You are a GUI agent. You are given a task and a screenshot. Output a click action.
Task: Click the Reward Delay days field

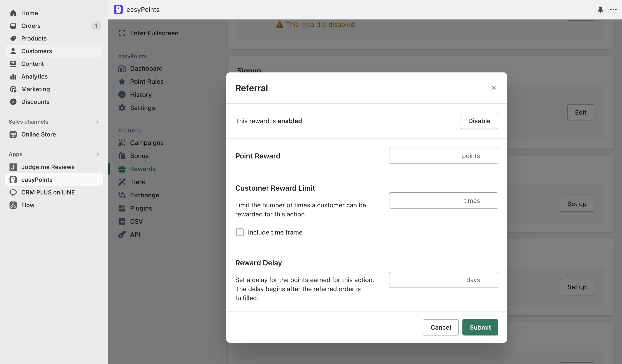pos(443,280)
